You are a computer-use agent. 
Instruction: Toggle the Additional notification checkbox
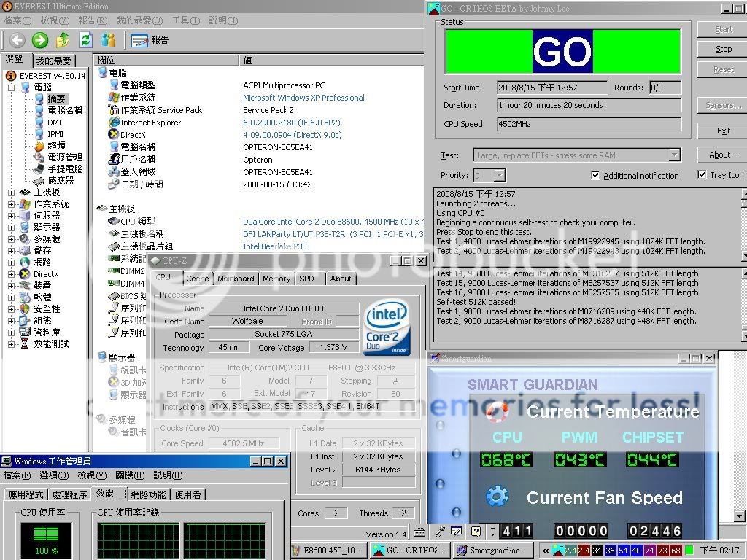pos(595,176)
